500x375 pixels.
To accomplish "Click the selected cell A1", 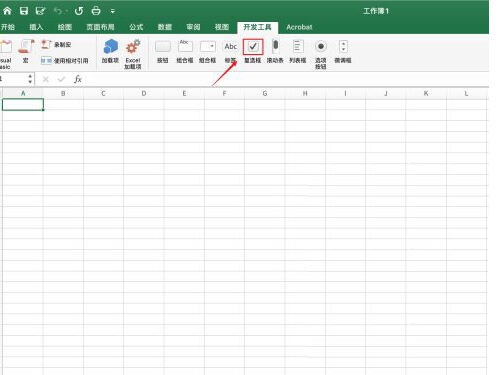I will tap(23, 105).
